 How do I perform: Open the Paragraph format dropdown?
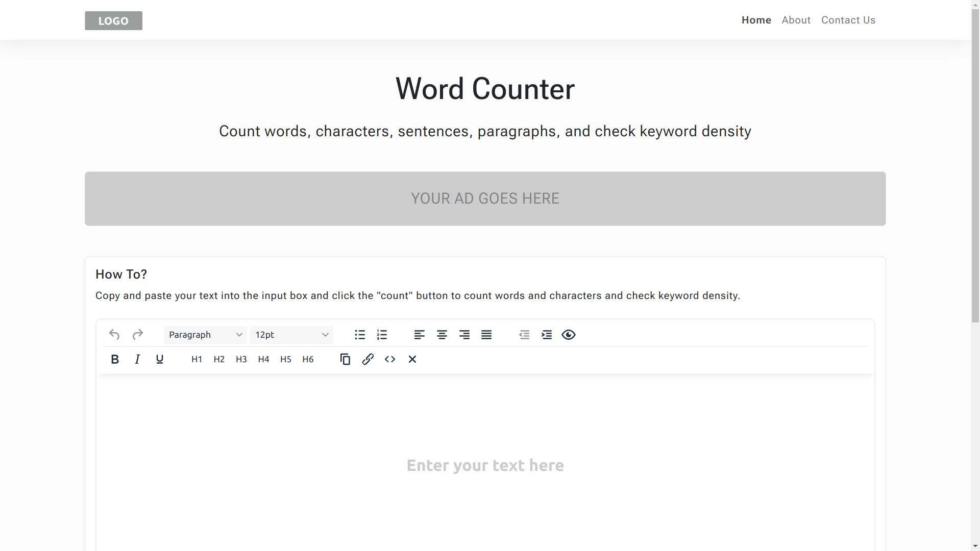205,335
